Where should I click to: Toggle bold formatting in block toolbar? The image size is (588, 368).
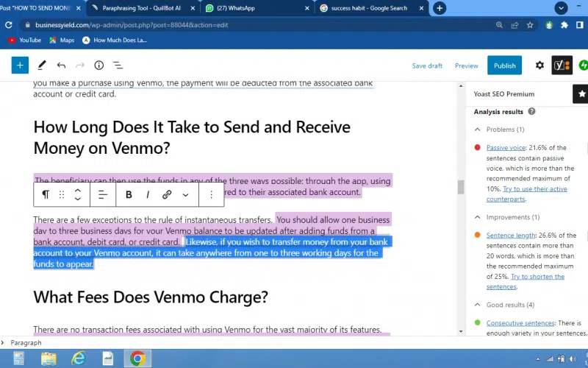[129, 195]
